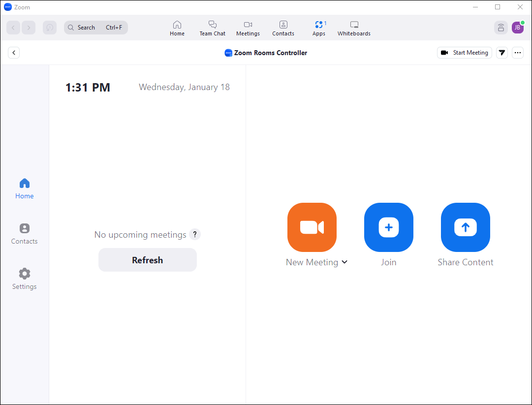
Task: Click the filter funnel icon
Action: pos(502,53)
